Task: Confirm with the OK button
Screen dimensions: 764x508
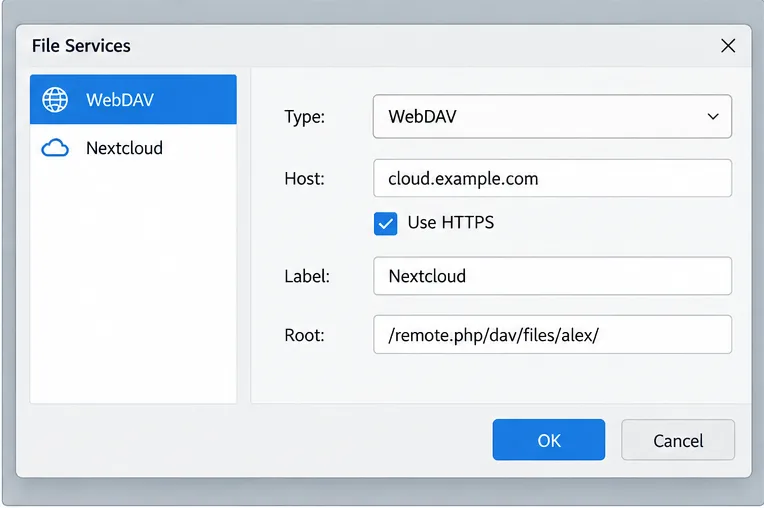Action: tap(549, 440)
